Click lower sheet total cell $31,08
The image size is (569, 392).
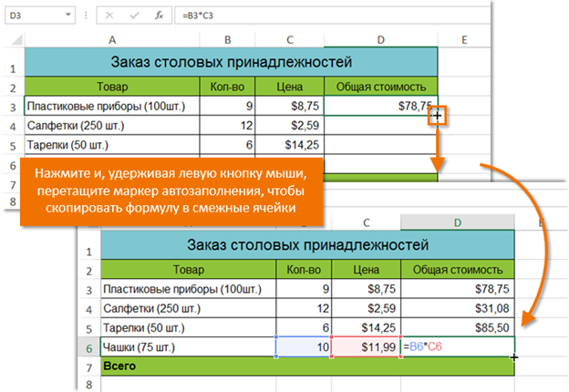pos(458,308)
